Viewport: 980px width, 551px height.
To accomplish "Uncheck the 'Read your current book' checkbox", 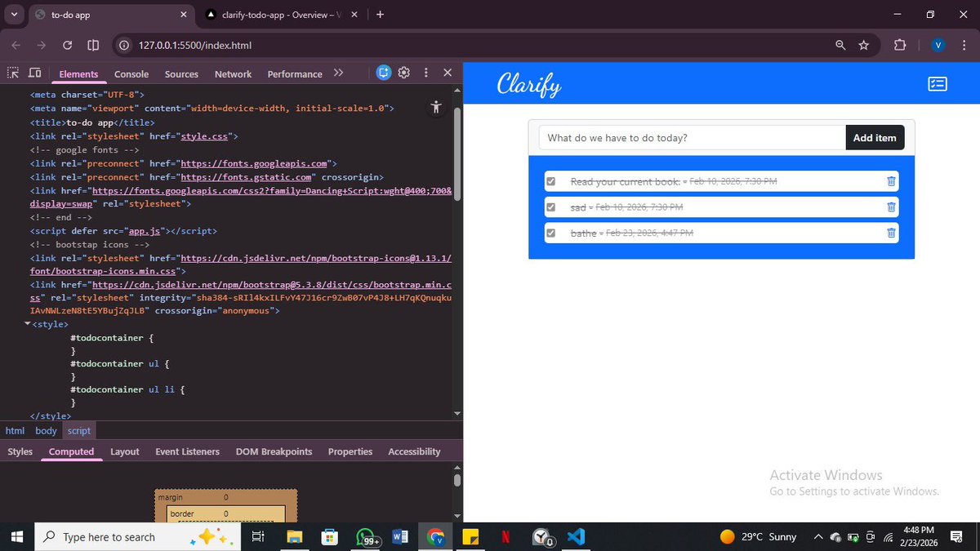I will pos(550,181).
